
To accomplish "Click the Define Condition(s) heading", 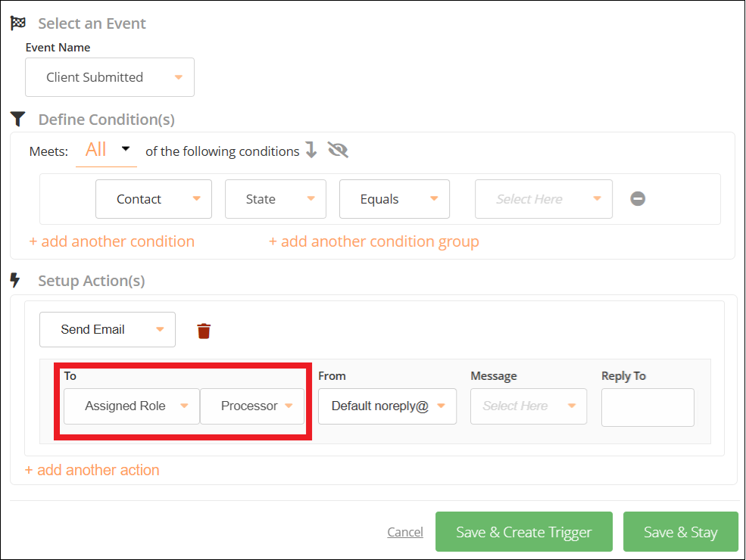I will 107,120.
